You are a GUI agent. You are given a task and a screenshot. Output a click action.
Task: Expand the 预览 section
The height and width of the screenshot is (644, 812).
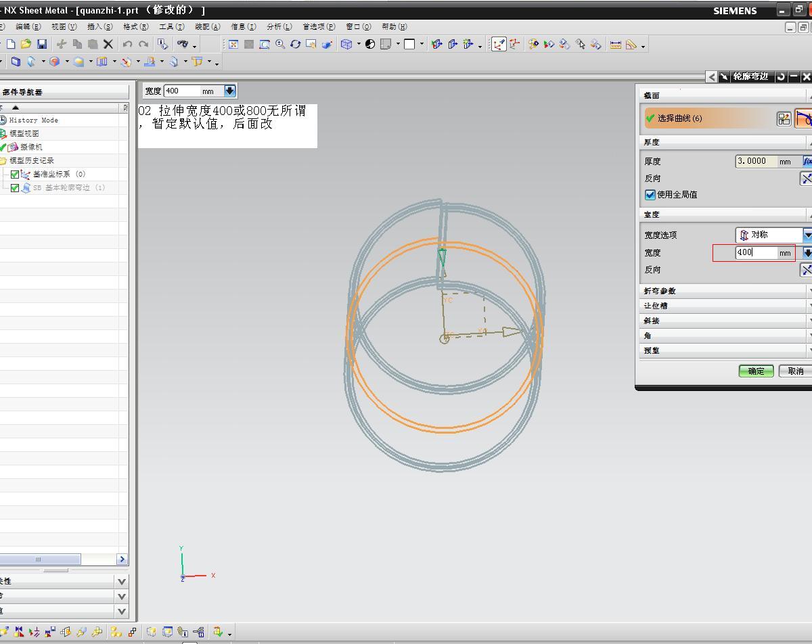(725, 350)
